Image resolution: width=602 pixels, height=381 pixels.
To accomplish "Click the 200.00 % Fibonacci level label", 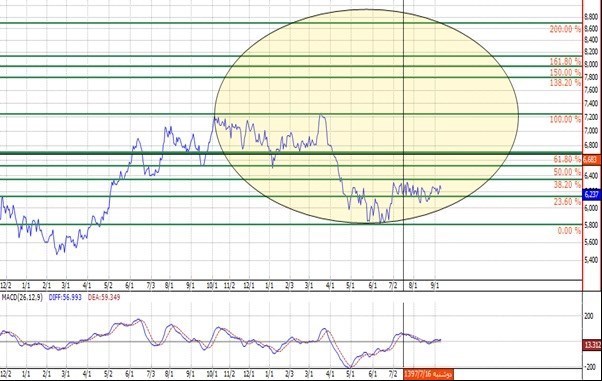I will pos(565,29).
